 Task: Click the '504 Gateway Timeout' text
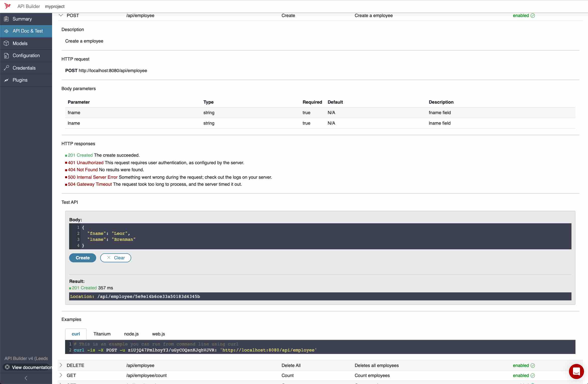tap(90, 184)
